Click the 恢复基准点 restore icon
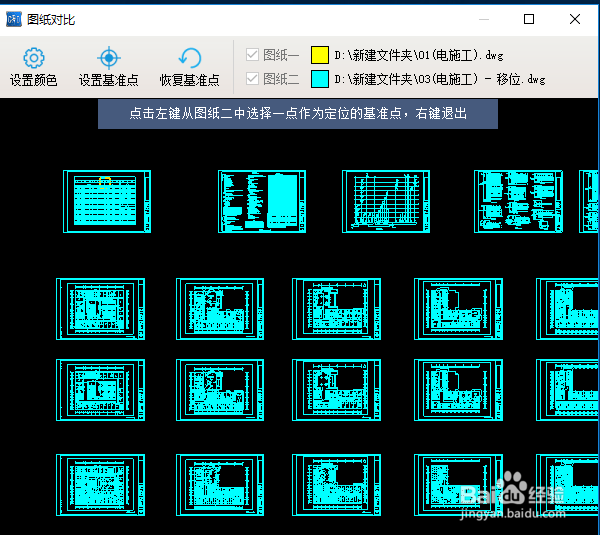Screen dimensions: 600x535 tap(189, 67)
